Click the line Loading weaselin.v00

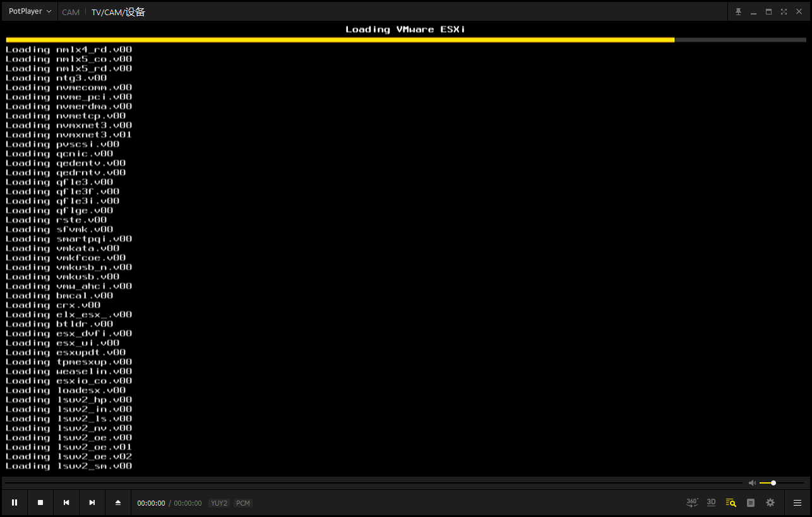point(69,371)
